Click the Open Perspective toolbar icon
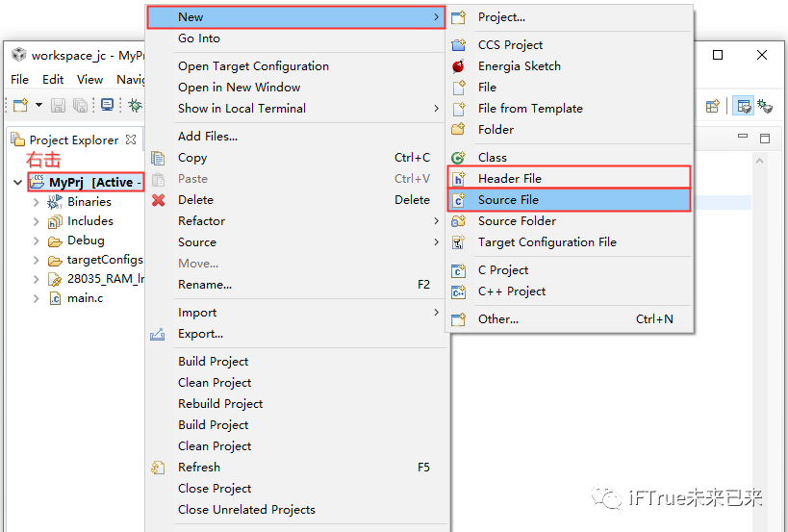 (713, 105)
